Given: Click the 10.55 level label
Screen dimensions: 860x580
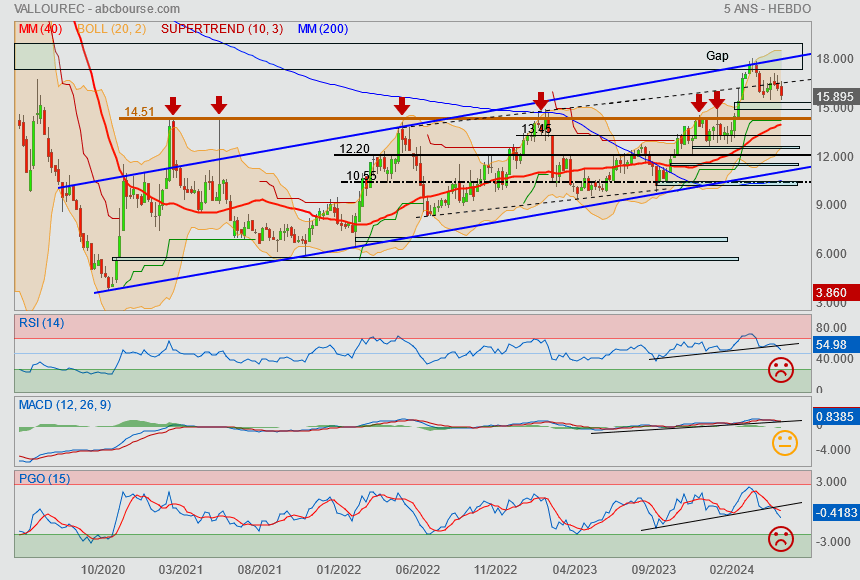Looking at the screenshot, I should (x=361, y=176).
